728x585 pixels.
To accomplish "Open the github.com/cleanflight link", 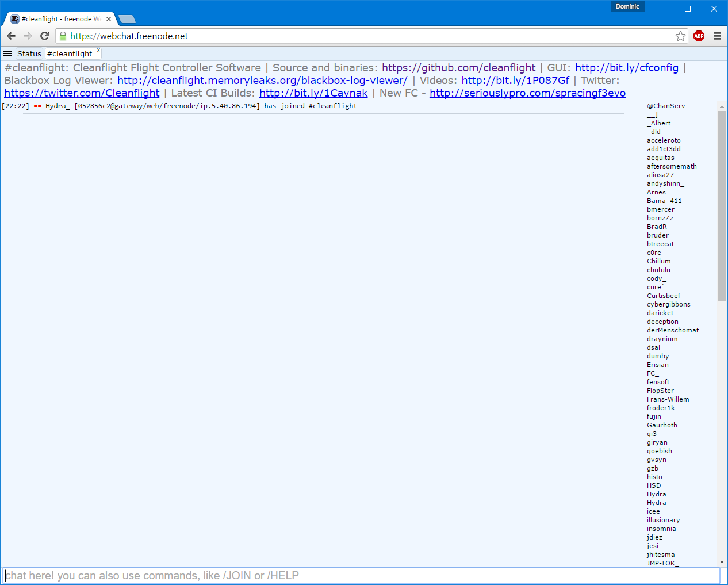I will 458,68.
